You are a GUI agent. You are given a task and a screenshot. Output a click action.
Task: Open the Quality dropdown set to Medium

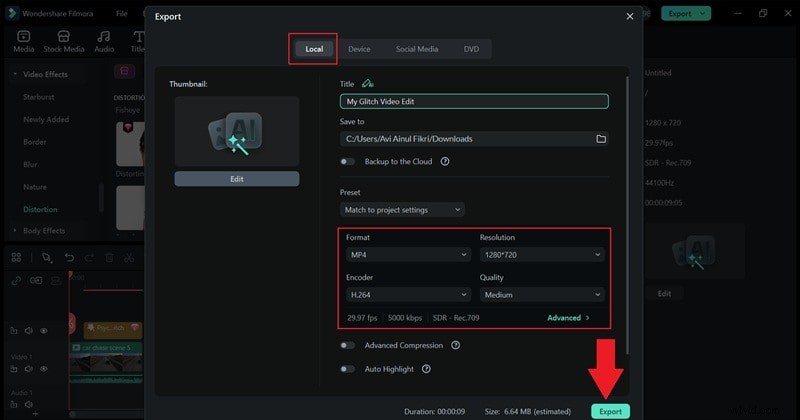click(x=542, y=295)
